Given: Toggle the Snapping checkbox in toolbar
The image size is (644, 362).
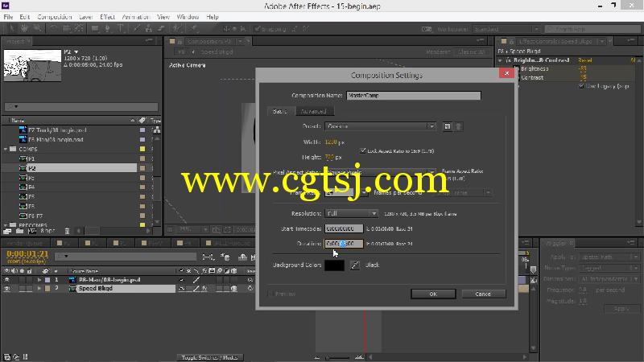Looking at the screenshot, I should click(x=257, y=29).
